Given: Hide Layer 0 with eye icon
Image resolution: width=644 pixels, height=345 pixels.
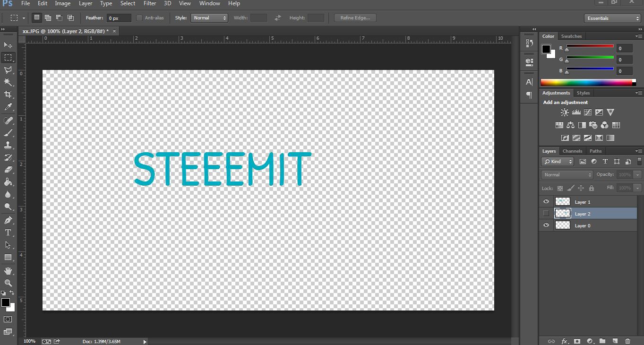Looking at the screenshot, I should [x=546, y=225].
